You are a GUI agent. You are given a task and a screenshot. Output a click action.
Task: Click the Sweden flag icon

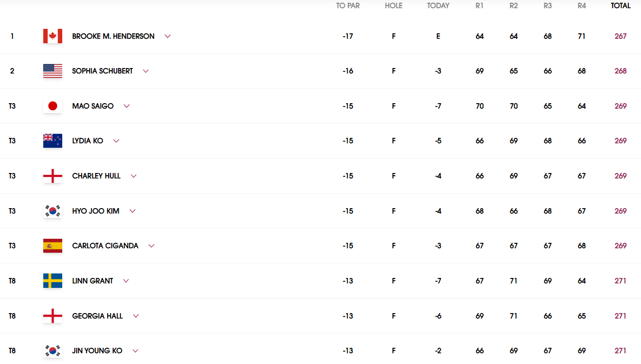[x=53, y=281]
